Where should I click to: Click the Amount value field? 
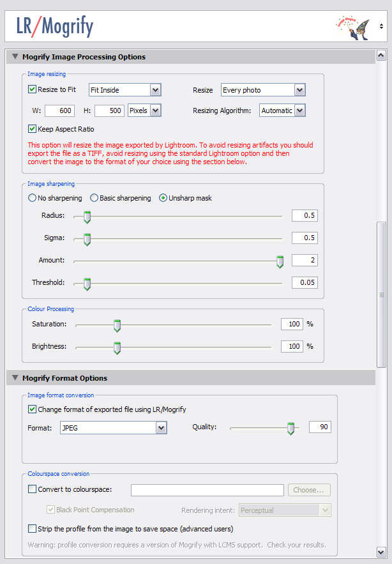click(305, 260)
